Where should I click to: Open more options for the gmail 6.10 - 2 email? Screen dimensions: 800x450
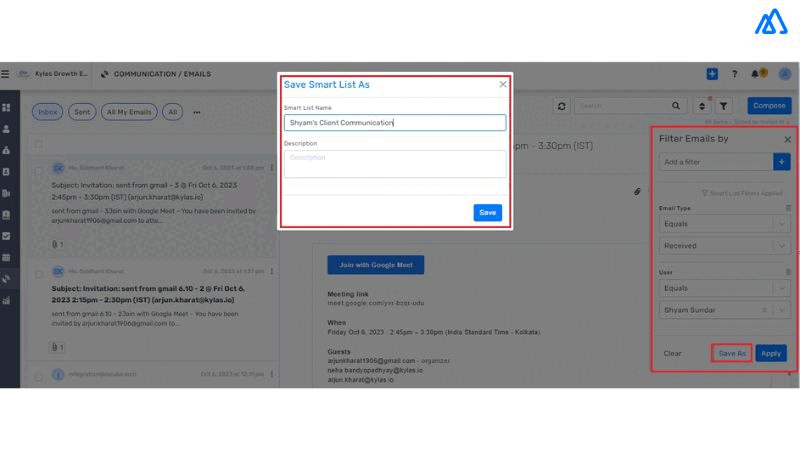tap(271, 271)
